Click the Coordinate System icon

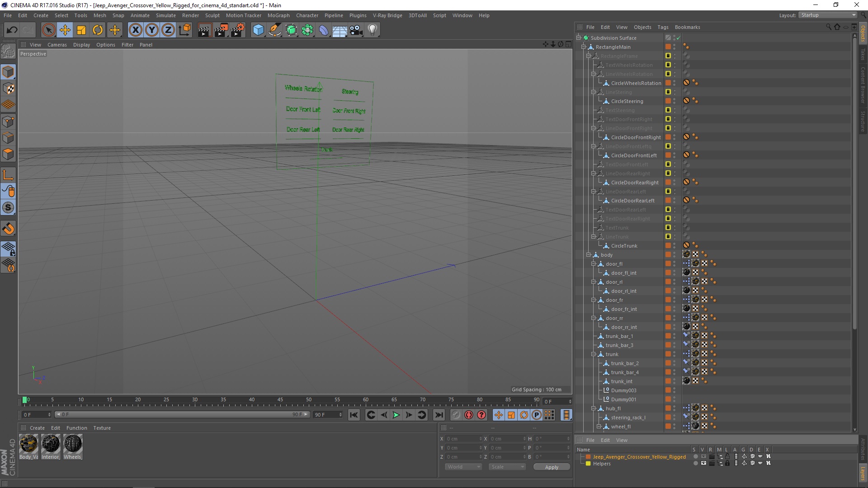click(x=185, y=30)
